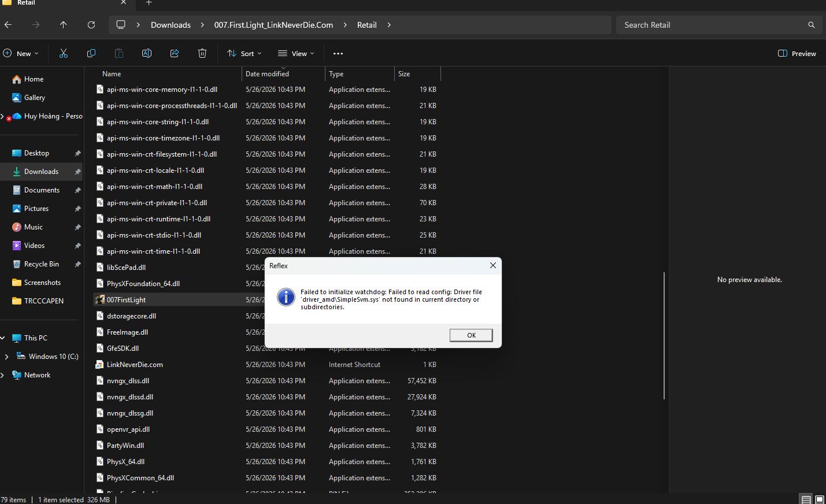The image size is (826, 504).
Task: Open Documents in the sidebar
Action: point(42,190)
